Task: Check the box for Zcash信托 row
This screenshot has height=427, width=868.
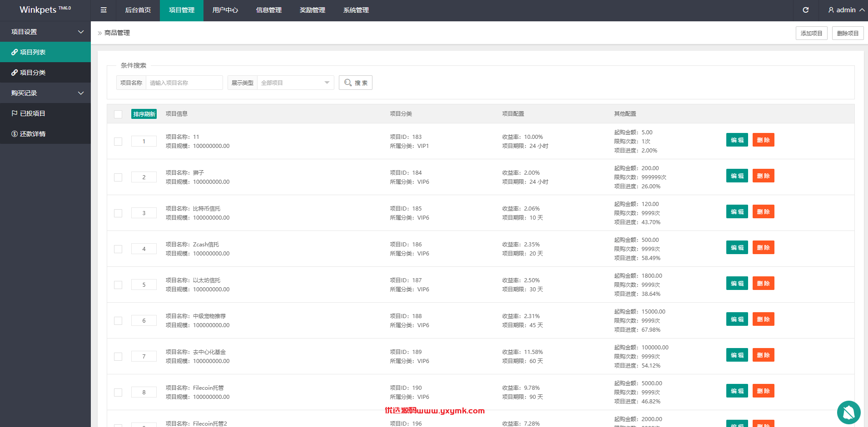Action: (118, 249)
